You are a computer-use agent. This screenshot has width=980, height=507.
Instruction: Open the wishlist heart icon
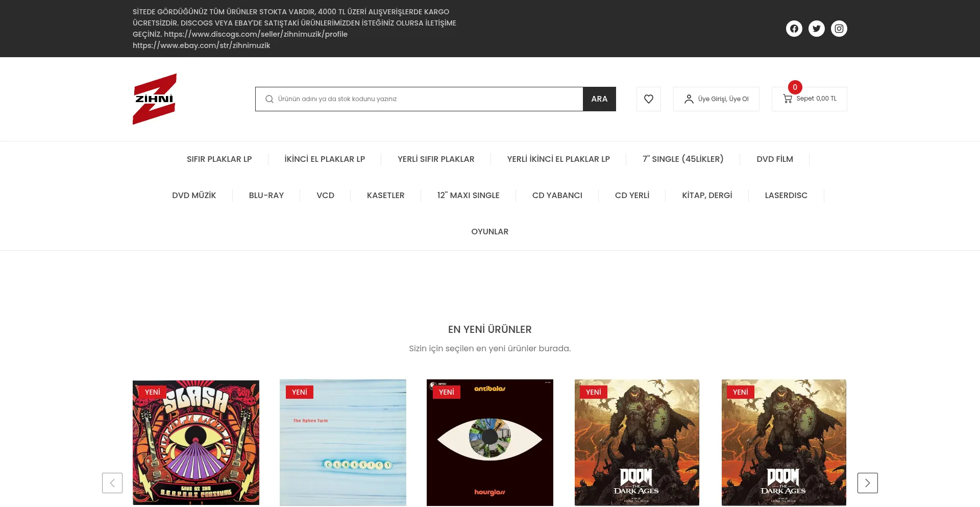(648, 99)
